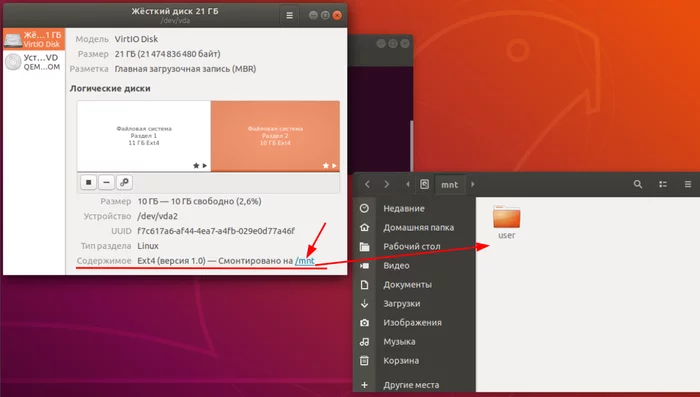Click the disk root path icon
The width and height of the screenshot is (700, 397).
[424, 184]
